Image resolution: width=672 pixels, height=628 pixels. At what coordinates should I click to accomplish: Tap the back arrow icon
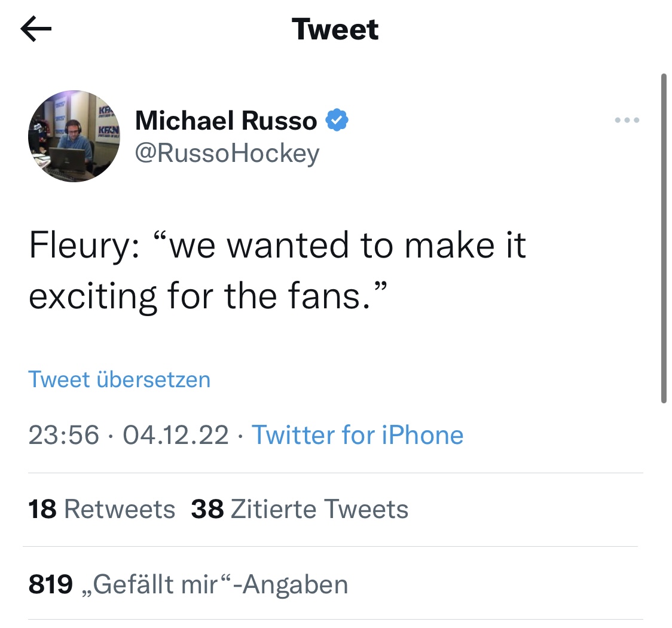[x=36, y=30]
